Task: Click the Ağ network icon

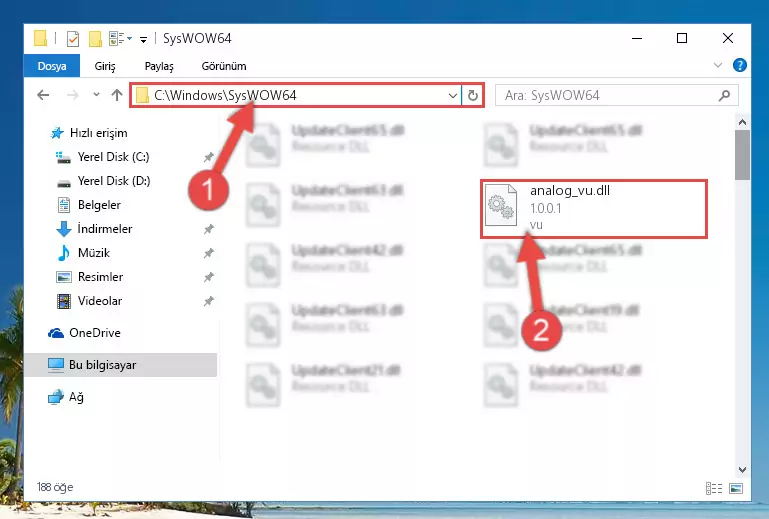Action: click(x=56, y=397)
